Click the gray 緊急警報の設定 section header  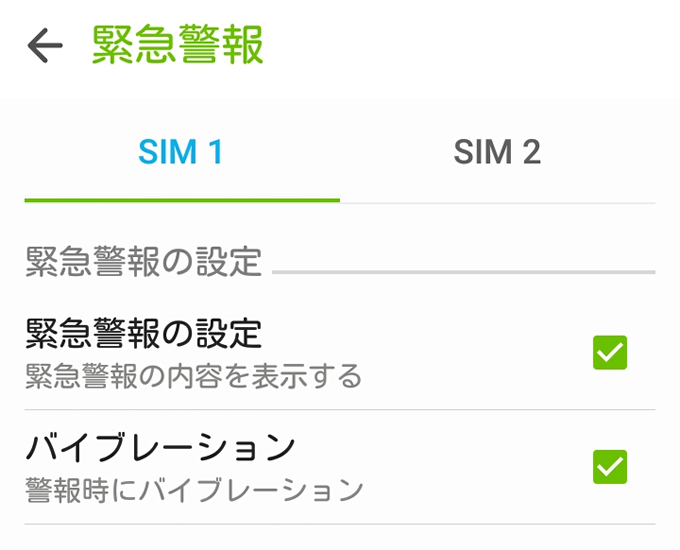click(144, 262)
